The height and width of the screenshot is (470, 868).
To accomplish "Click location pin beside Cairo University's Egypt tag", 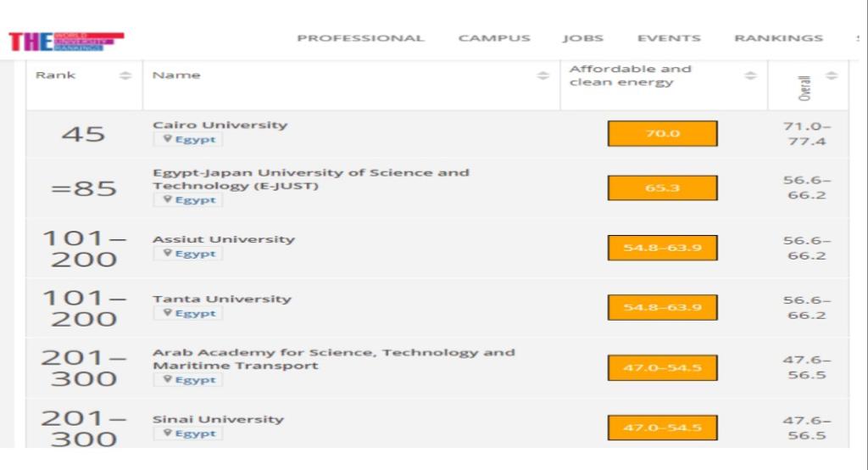I will click(x=167, y=138).
